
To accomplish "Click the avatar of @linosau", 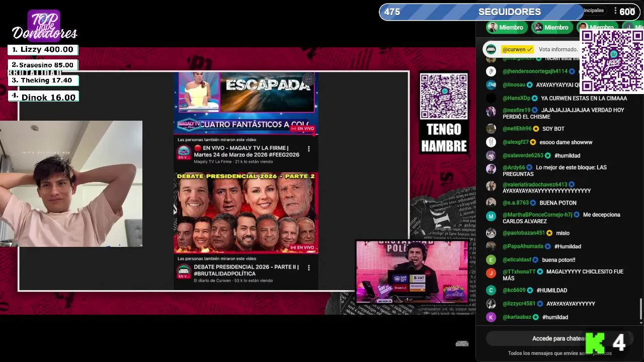I will pos(491,85).
